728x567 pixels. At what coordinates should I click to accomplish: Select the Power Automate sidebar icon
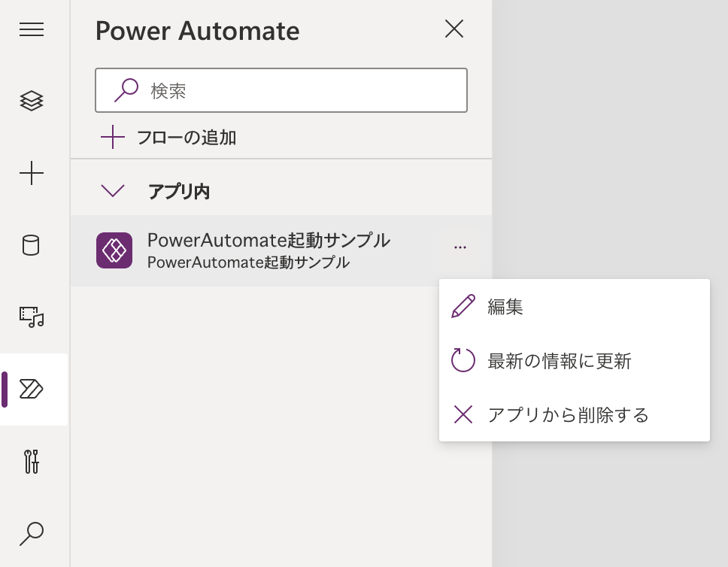click(32, 389)
